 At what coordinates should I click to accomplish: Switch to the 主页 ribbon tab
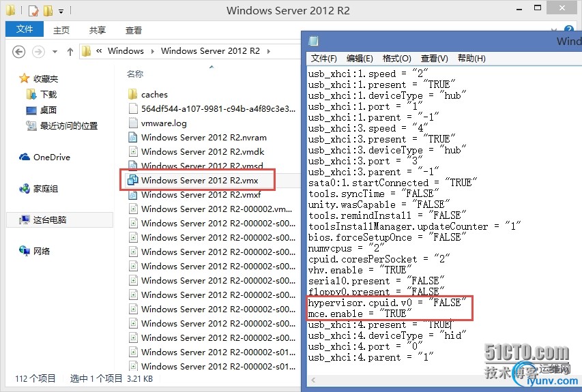61,30
